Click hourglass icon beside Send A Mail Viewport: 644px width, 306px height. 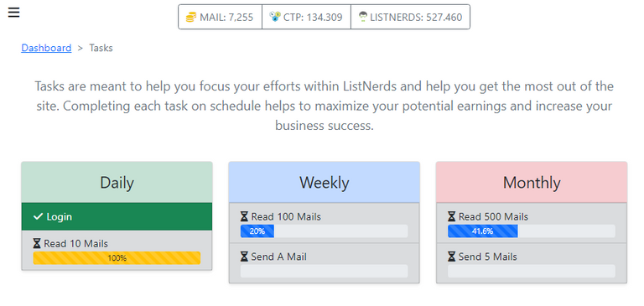pos(244,257)
